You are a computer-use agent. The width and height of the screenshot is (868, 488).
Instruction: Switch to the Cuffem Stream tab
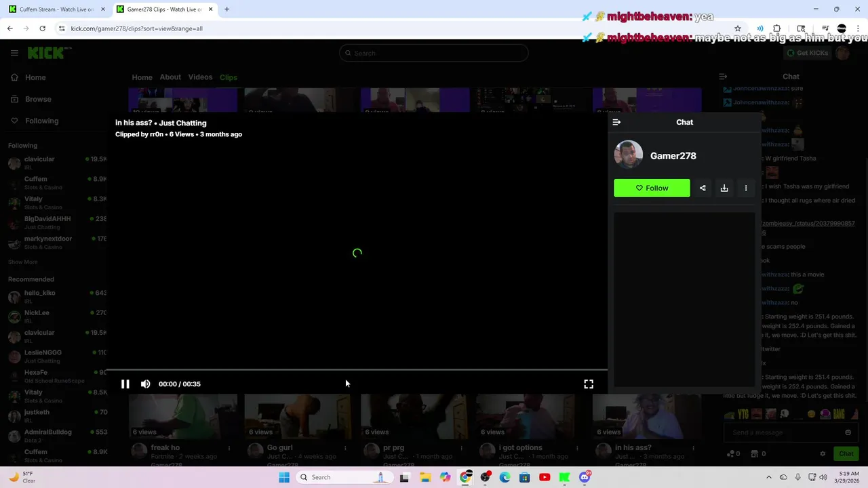(56, 9)
